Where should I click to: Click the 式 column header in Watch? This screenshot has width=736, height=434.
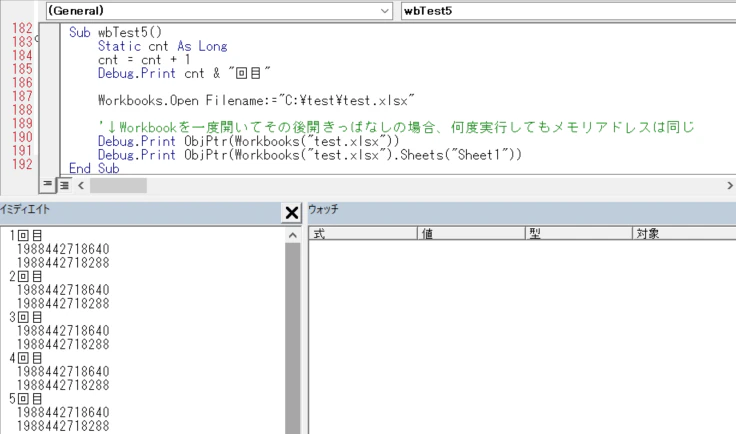363,233
